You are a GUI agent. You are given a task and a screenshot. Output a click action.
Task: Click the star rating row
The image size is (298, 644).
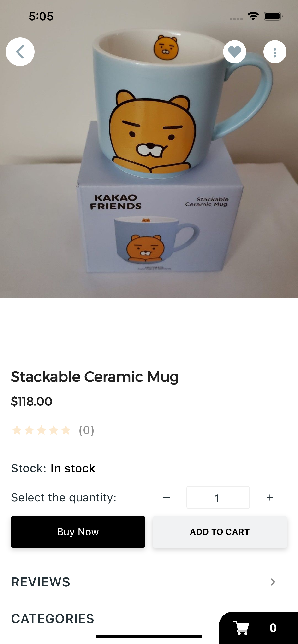pos(41,430)
